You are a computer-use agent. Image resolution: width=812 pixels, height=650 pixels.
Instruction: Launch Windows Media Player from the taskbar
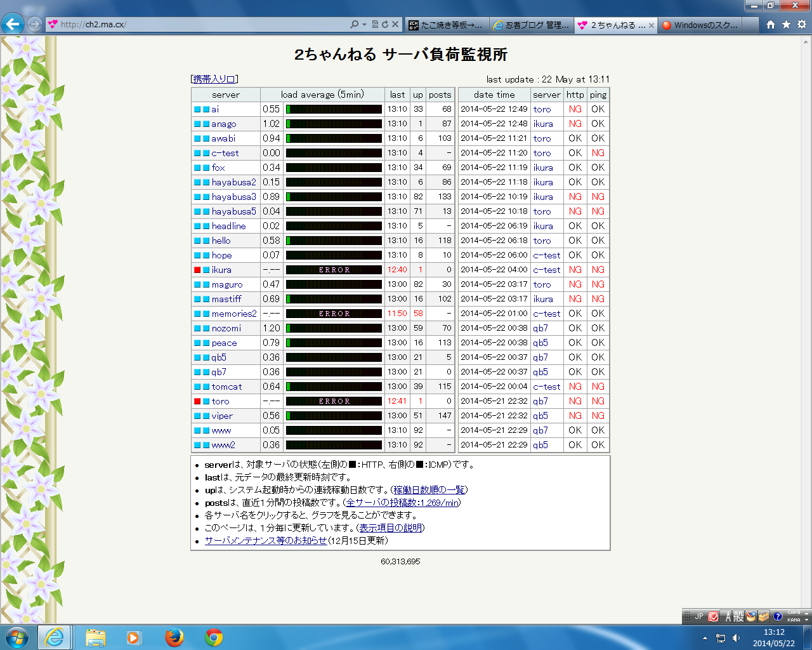pyautogui.click(x=134, y=637)
